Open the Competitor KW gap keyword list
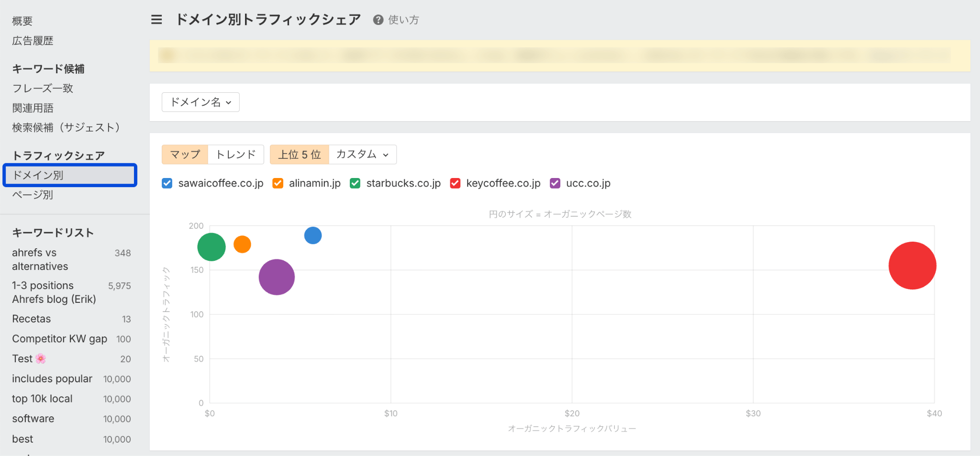 (x=59, y=339)
